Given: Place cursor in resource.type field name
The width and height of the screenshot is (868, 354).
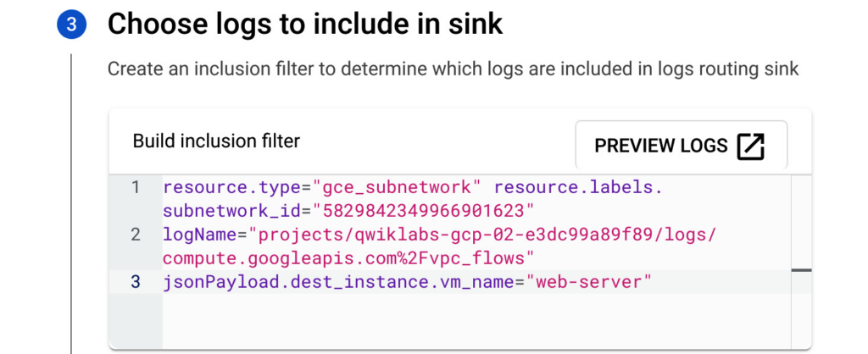Looking at the screenshot, I should pos(232,187).
